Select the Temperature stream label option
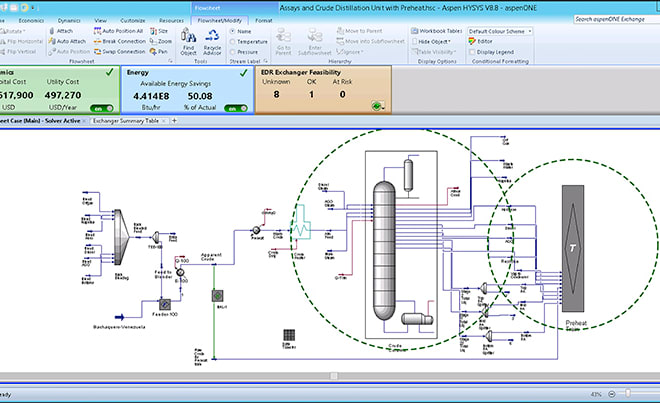The width and height of the screenshot is (660, 403). tap(249, 42)
